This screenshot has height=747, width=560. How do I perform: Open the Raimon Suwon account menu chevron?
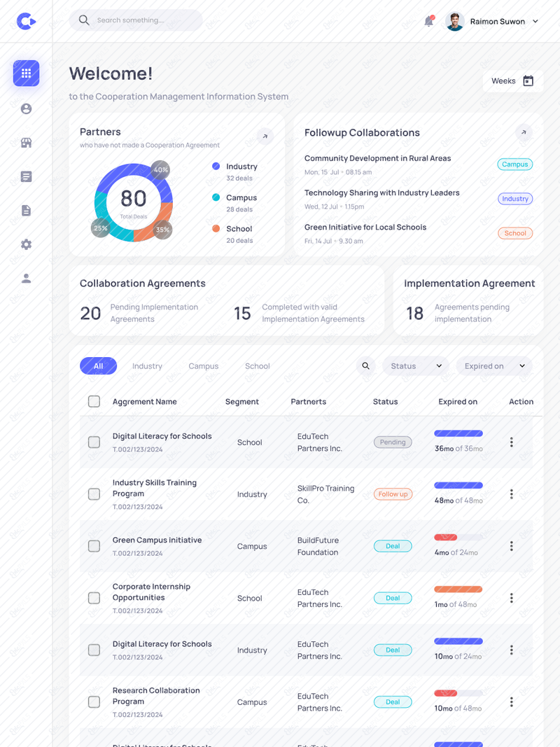535,22
